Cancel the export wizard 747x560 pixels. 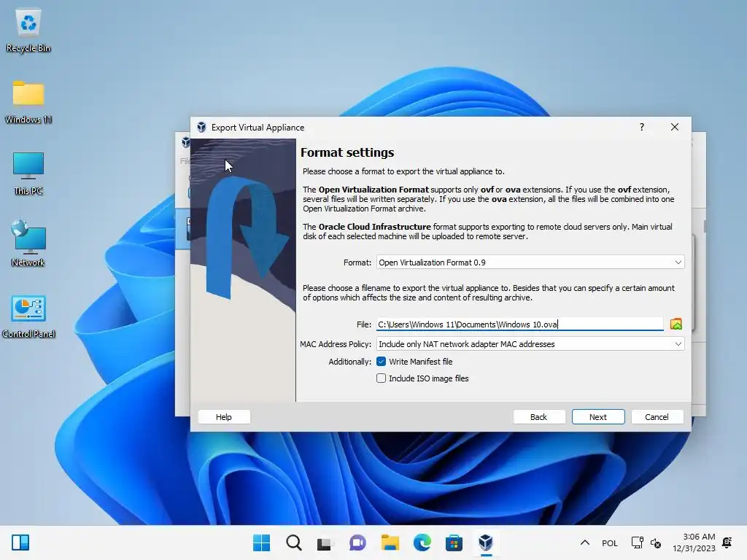657,416
